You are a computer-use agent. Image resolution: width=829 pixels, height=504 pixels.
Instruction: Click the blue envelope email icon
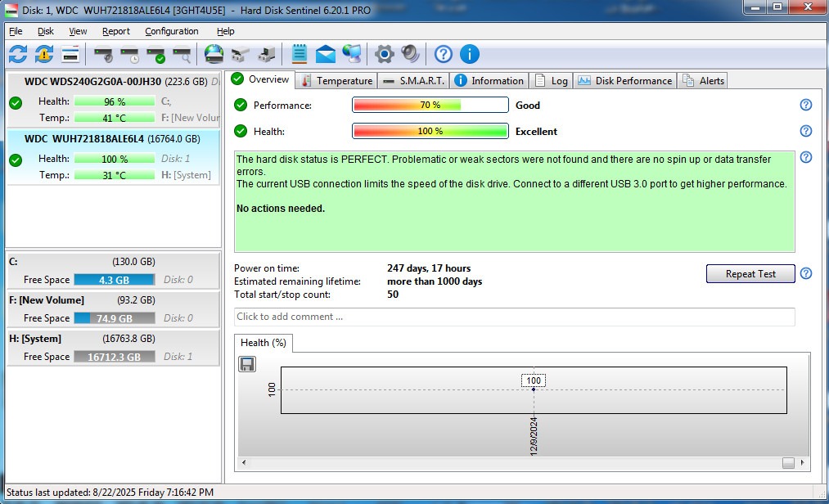pyautogui.click(x=326, y=54)
